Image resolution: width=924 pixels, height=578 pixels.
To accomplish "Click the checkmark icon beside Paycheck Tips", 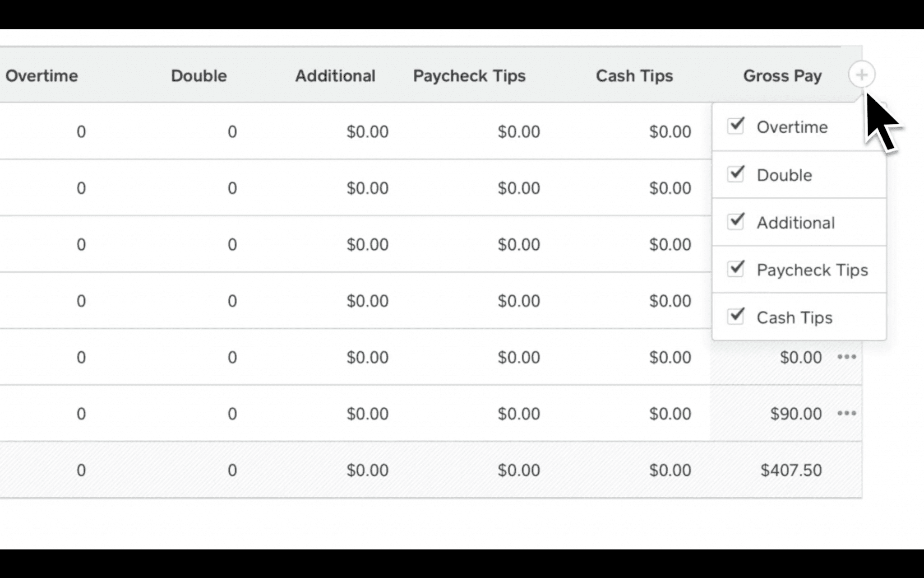I will click(x=735, y=270).
